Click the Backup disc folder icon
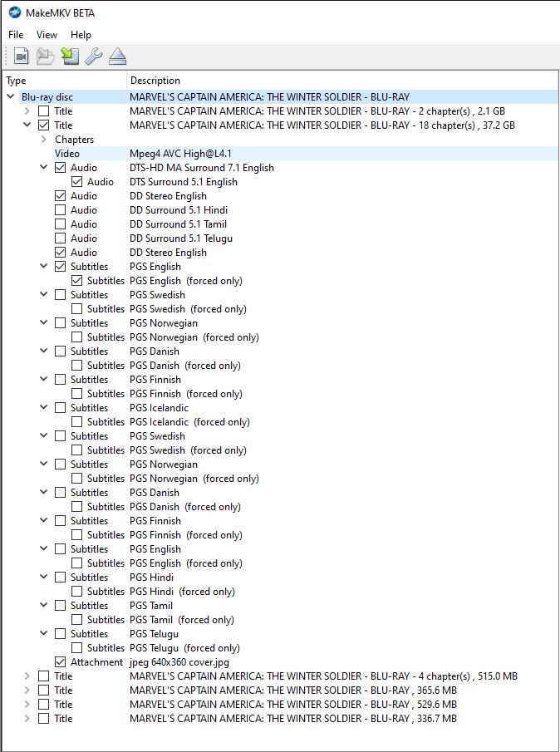Screen dimensions: 560x752 click(46, 57)
